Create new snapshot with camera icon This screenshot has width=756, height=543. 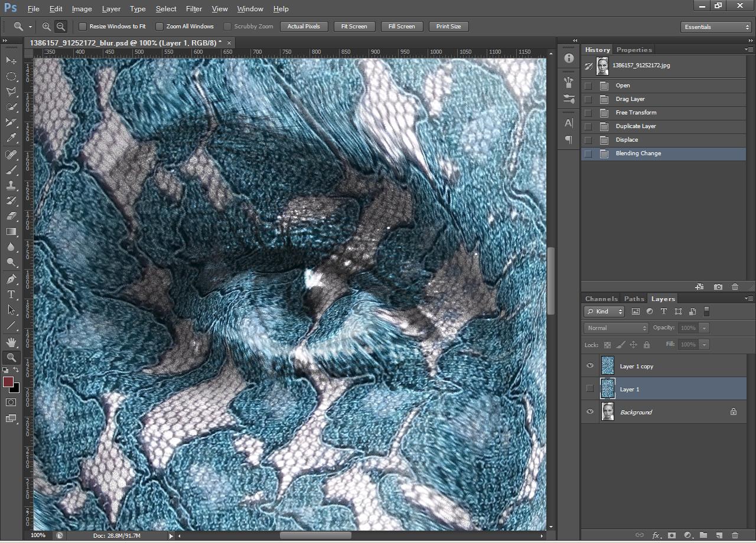click(x=718, y=287)
